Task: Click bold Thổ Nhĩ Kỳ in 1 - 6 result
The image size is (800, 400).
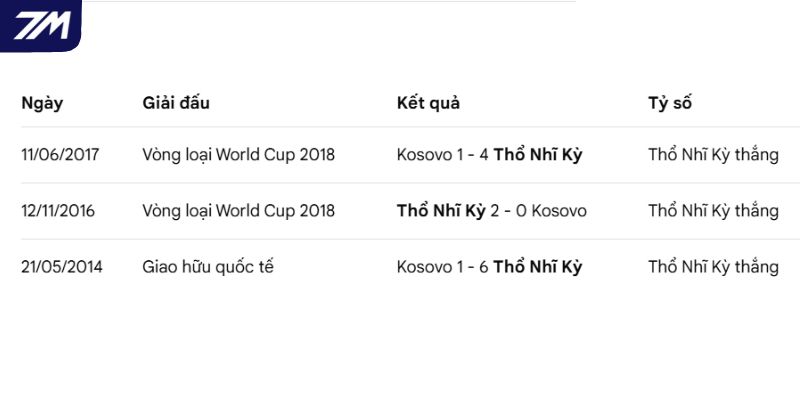Action: (x=538, y=267)
